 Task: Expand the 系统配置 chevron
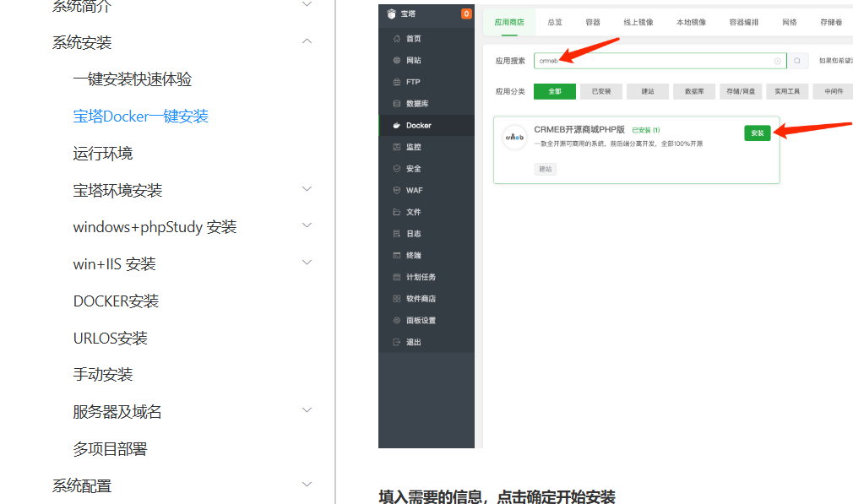point(307,484)
